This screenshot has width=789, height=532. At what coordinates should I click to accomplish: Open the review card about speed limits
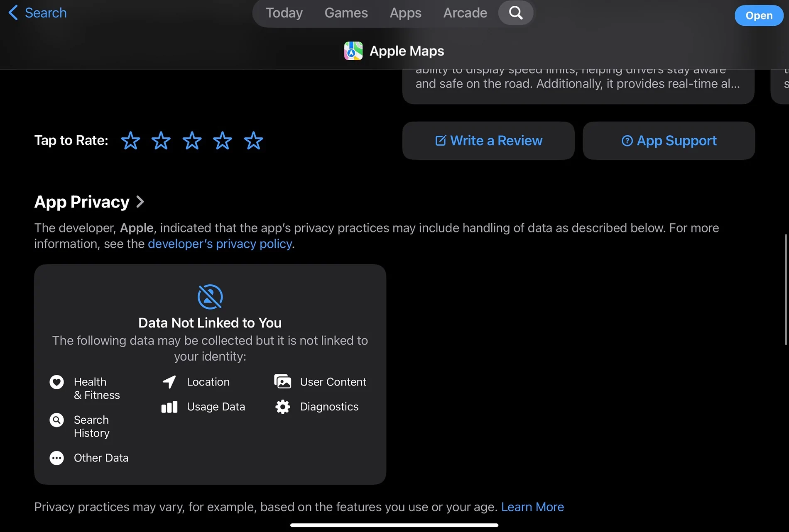click(578, 86)
